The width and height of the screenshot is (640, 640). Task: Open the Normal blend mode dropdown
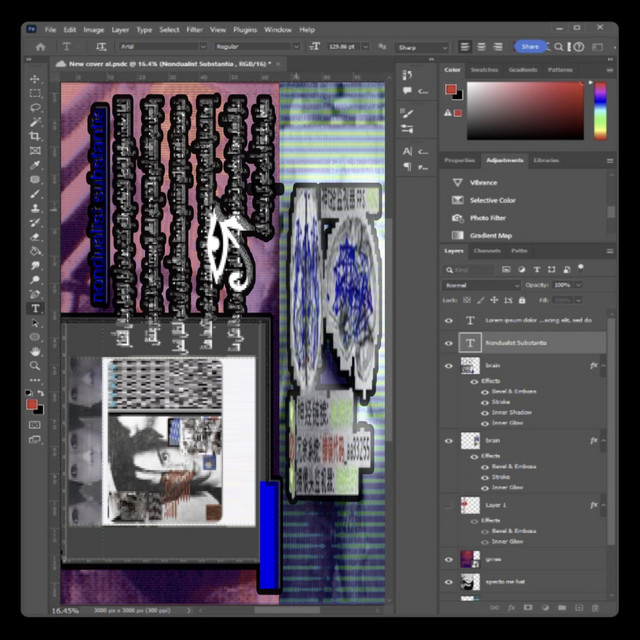tap(482, 285)
